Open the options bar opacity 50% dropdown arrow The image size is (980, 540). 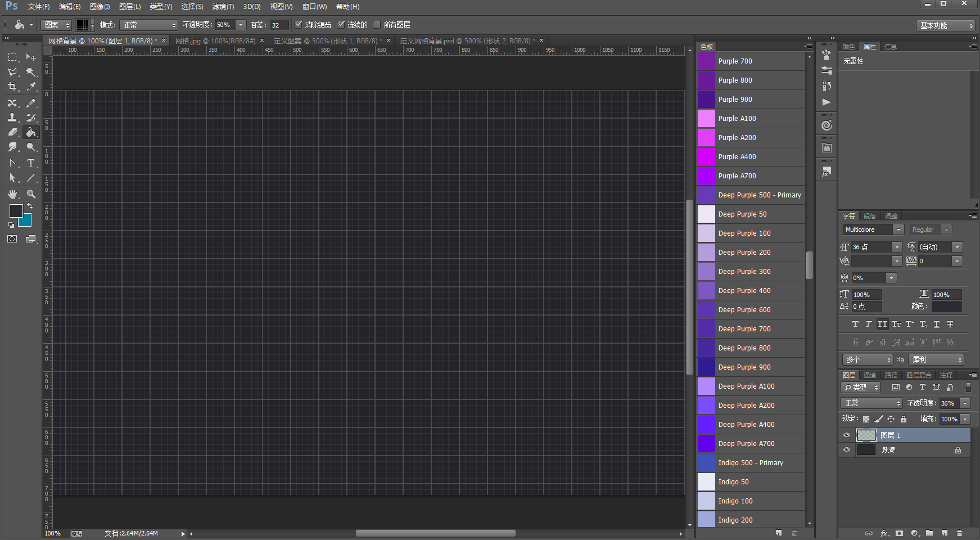click(x=241, y=25)
